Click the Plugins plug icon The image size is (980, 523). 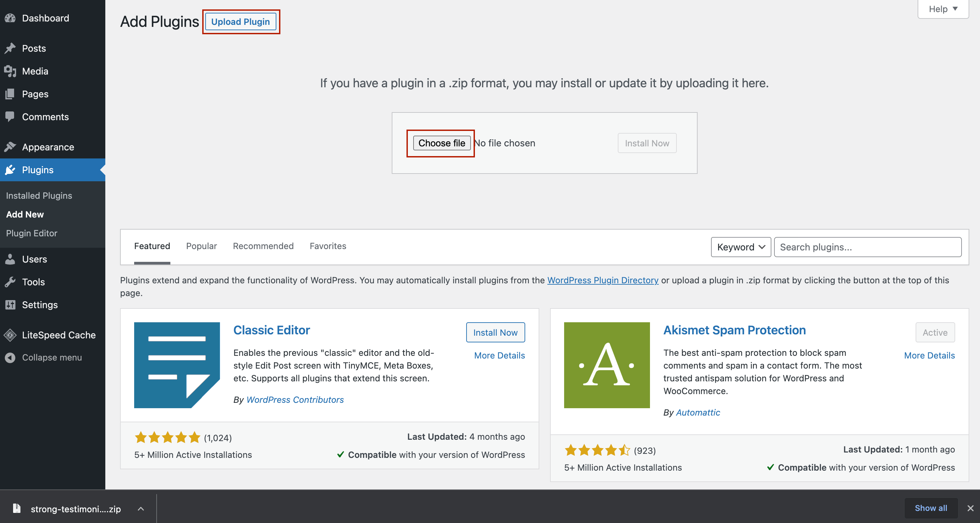[x=10, y=170]
